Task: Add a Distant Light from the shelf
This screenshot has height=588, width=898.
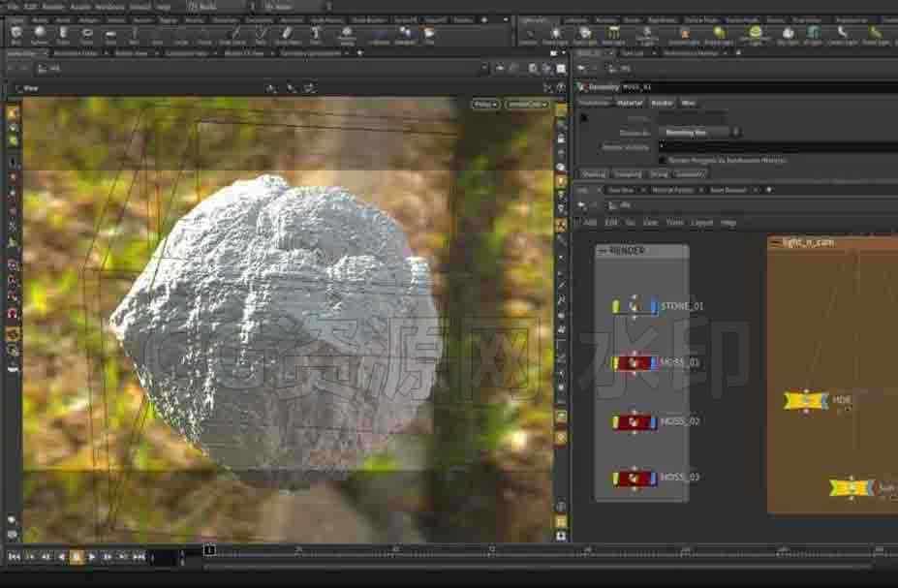Action: [x=720, y=36]
